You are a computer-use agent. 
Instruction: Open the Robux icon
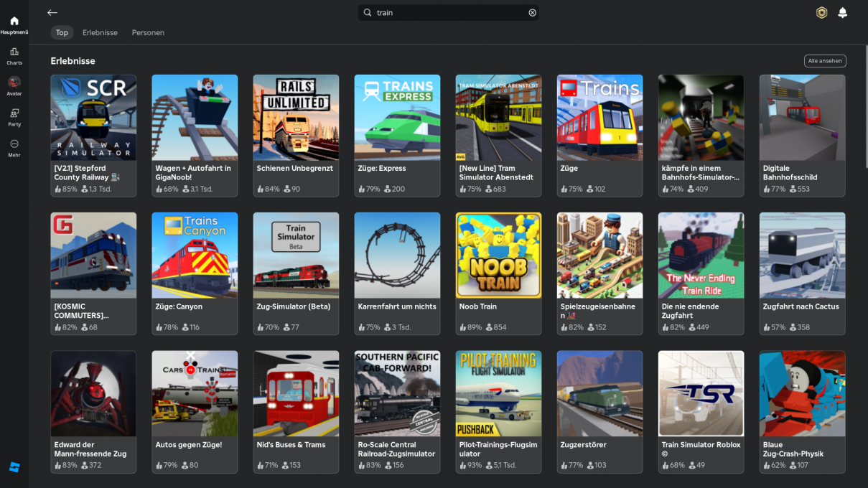(x=821, y=13)
